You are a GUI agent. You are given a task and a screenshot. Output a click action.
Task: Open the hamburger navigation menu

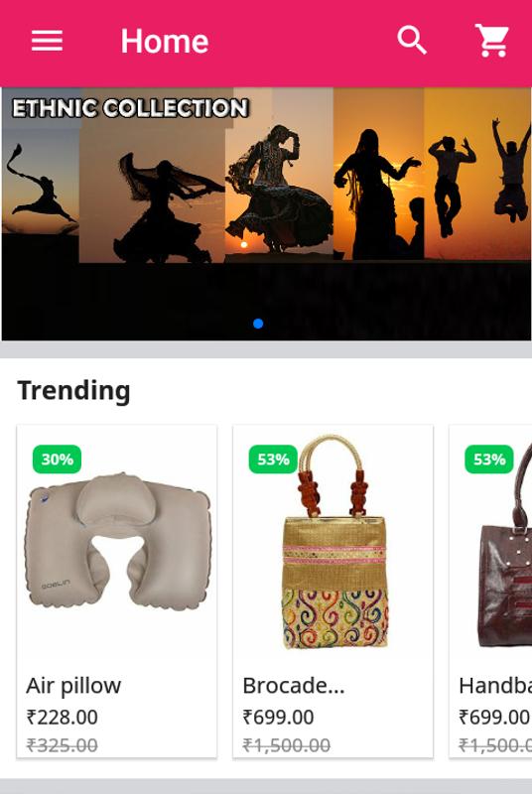[x=47, y=41]
